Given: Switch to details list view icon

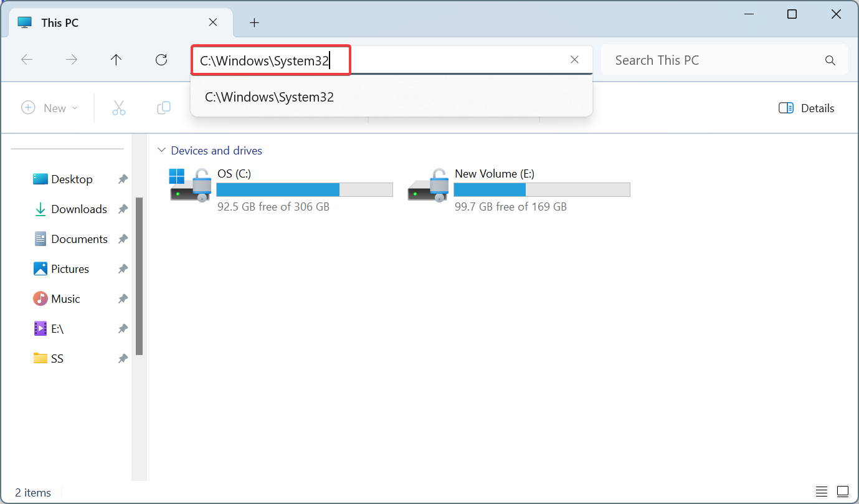Looking at the screenshot, I should click(x=822, y=492).
